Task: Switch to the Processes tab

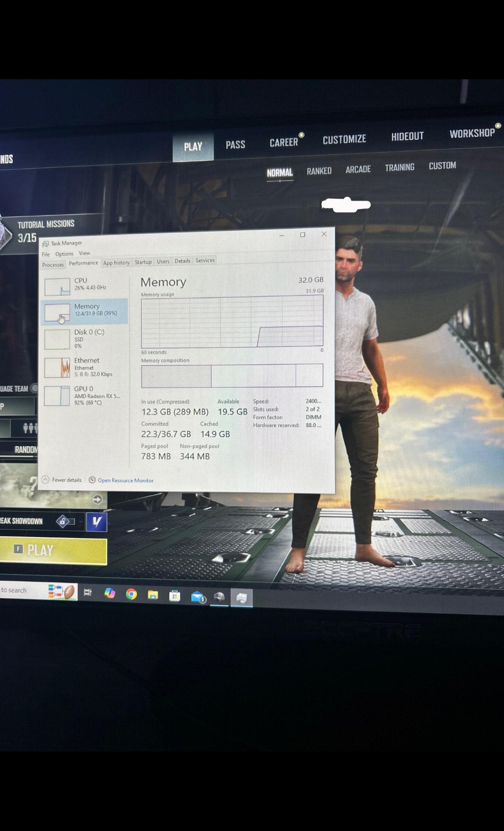Action: (x=53, y=265)
